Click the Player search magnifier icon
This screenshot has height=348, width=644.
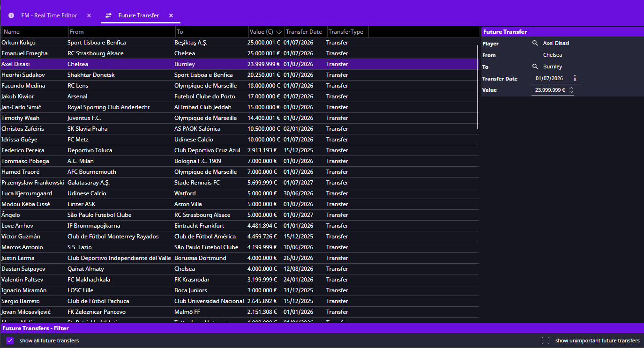(535, 43)
